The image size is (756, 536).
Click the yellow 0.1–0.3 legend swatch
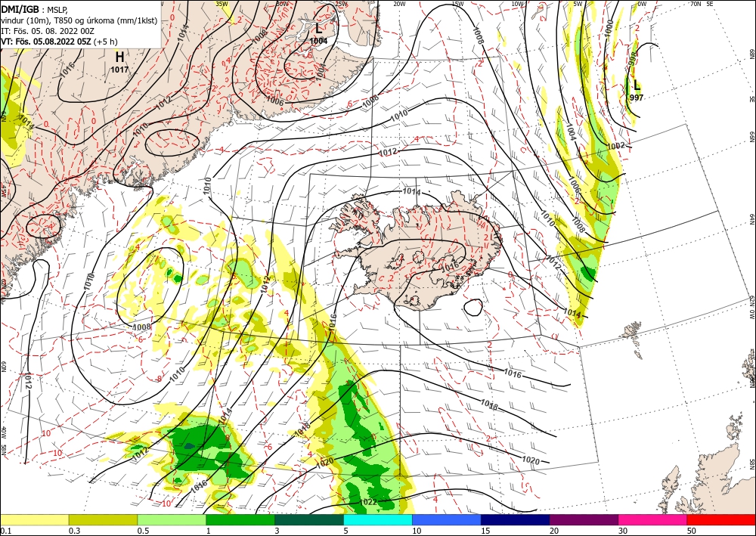coord(34,519)
